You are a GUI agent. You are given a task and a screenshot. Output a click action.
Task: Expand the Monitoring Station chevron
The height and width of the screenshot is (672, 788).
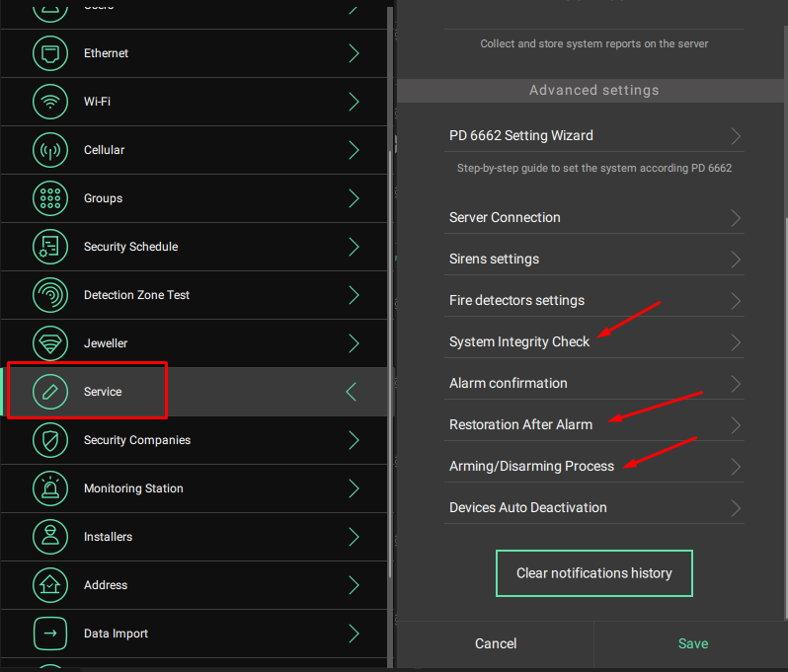pos(354,488)
